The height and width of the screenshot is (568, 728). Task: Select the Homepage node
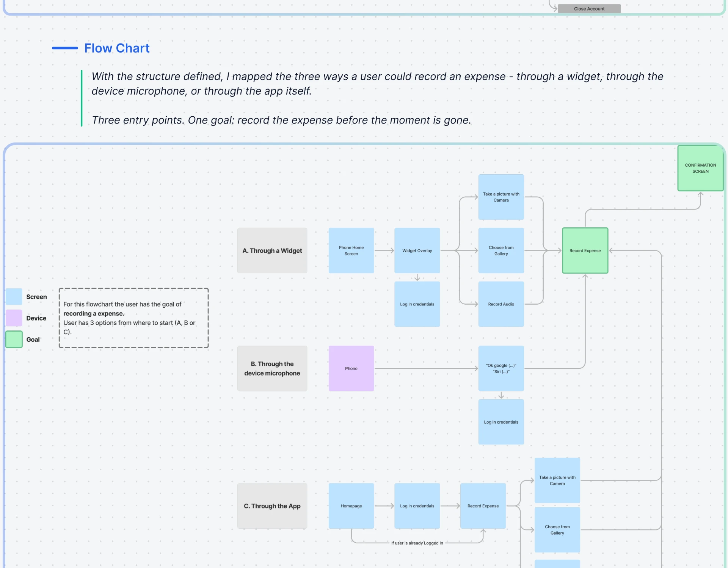pyautogui.click(x=351, y=506)
